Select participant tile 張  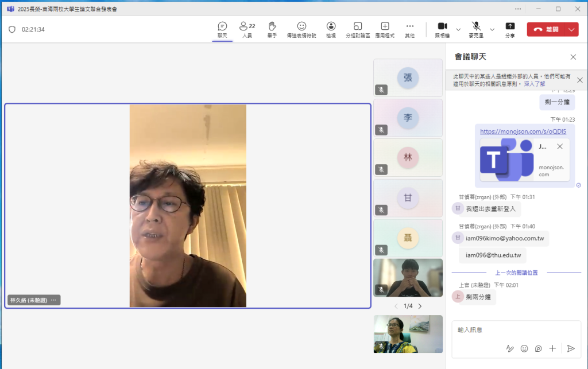pos(408,77)
